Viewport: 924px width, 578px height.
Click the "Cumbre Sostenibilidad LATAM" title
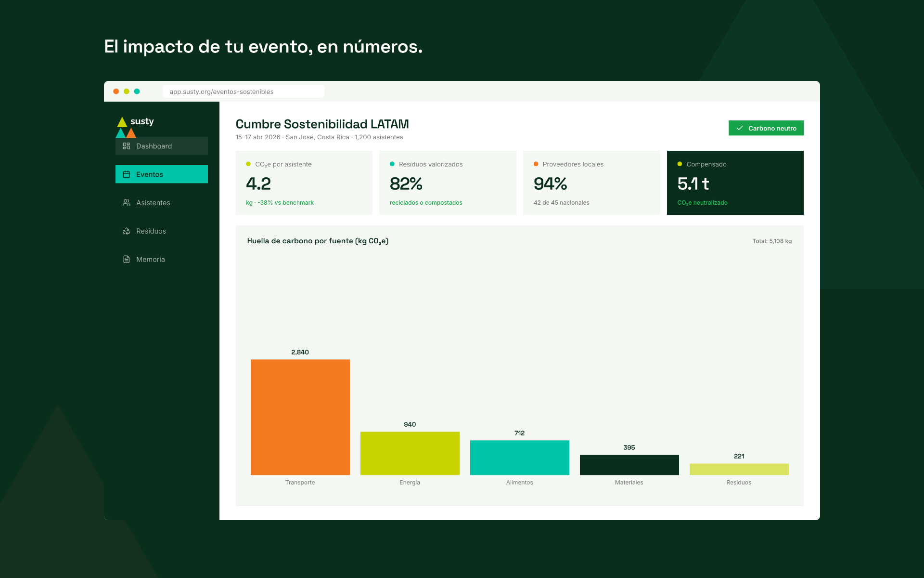tap(322, 124)
